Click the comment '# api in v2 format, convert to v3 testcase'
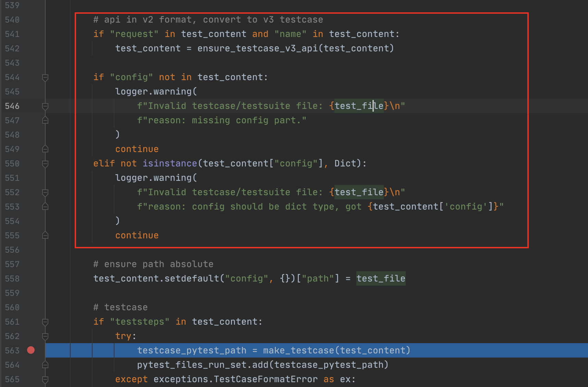 pyautogui.click(x=208, y=20)
